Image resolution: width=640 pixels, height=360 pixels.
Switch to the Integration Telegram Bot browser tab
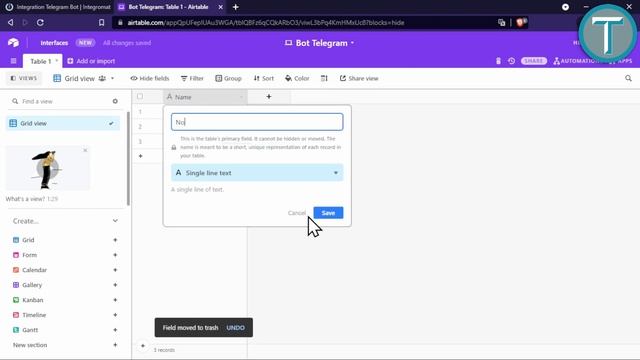tap(58, 7)
